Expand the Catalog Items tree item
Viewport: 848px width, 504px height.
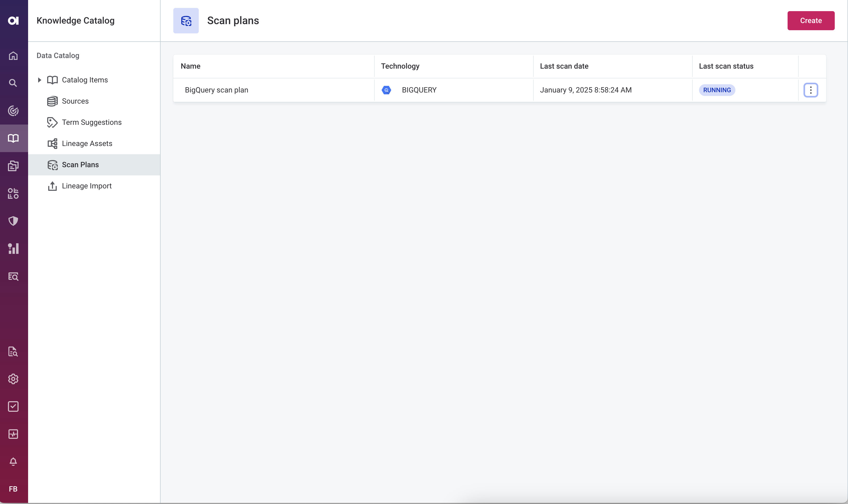pos(39,80)
